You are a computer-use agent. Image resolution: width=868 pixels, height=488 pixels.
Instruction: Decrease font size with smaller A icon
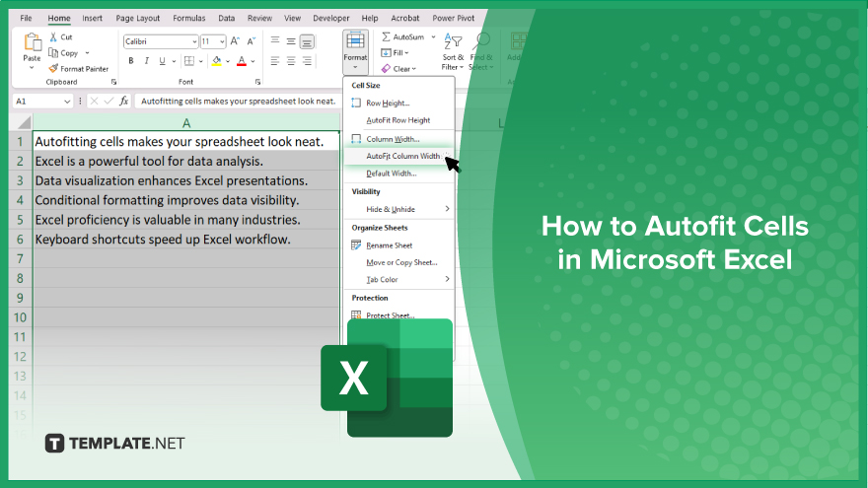251,41
